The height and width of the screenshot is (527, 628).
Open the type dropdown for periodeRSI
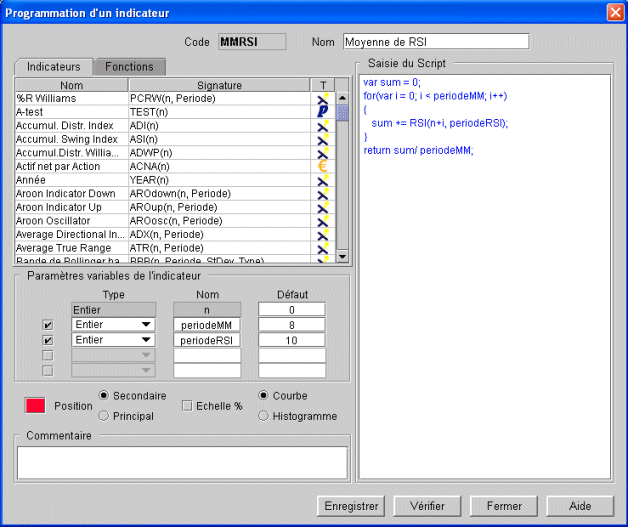click(x=113, y=340)
